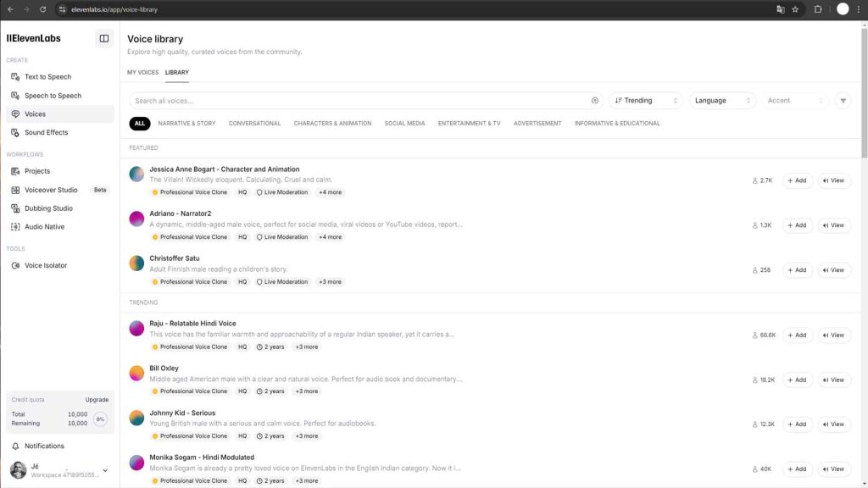Play Adriano - Narrator2 voice avatar
Screen dimensions: 868x488
pos(136,219)
